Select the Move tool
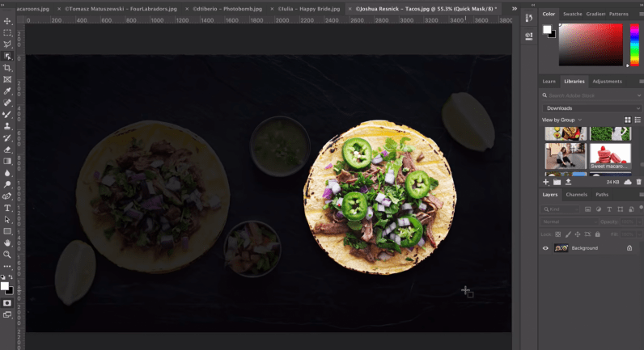 tap(7, 21)
